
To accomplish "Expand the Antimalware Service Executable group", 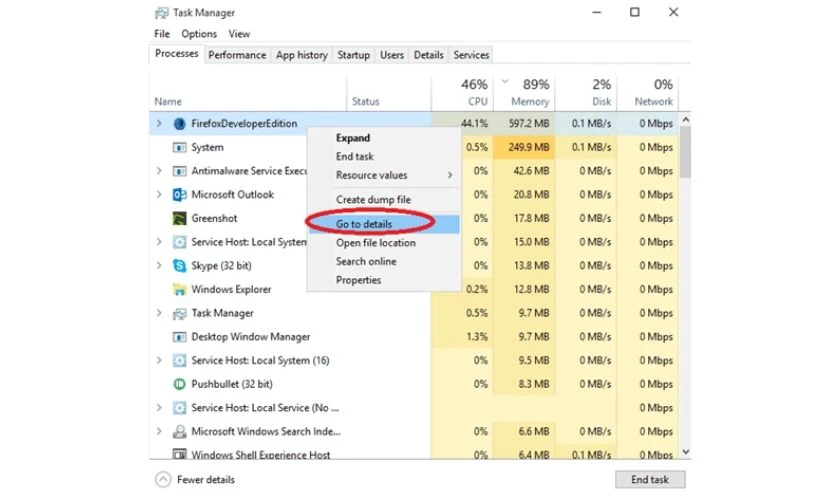I will pos(159,170).
